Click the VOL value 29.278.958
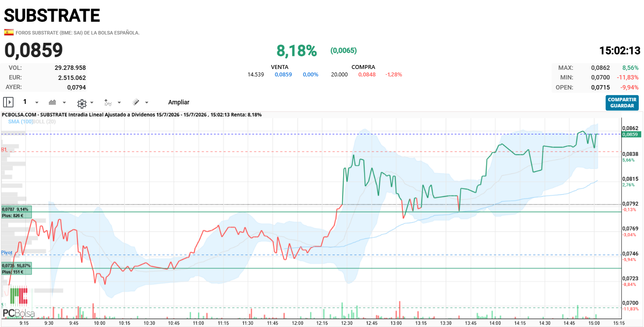The image size is (644, 327). point(70,68)
